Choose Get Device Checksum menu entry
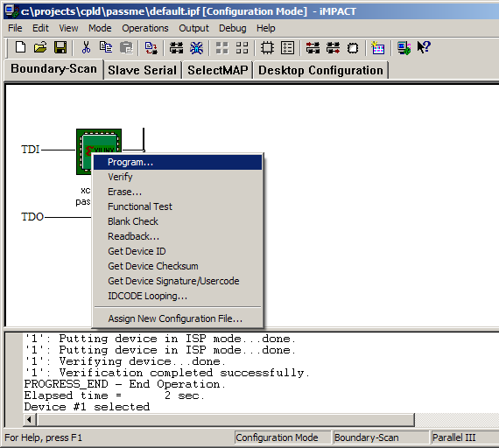 [x=178, y=266]
